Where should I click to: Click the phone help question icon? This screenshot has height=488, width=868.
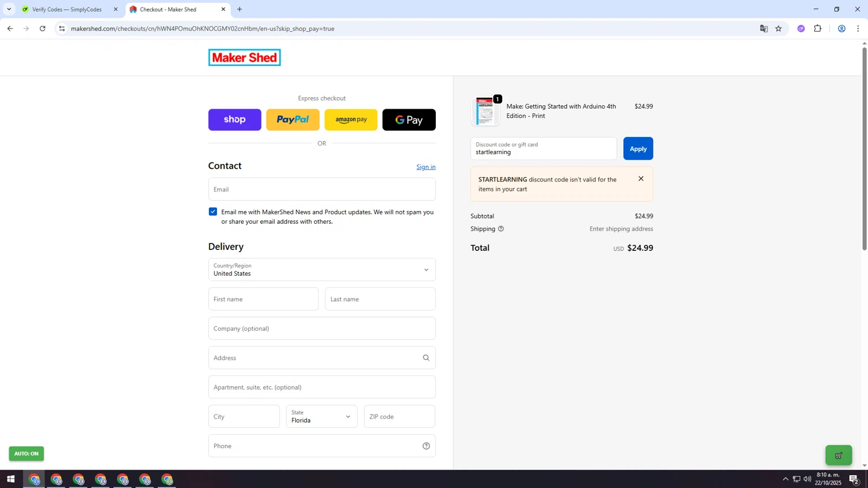click(x=426, y=446)
